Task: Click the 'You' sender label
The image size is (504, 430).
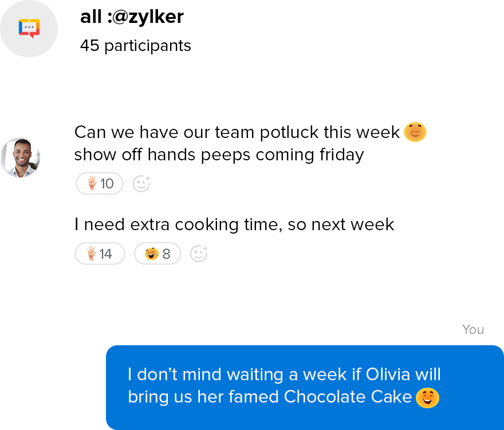Action: [473, 330]
